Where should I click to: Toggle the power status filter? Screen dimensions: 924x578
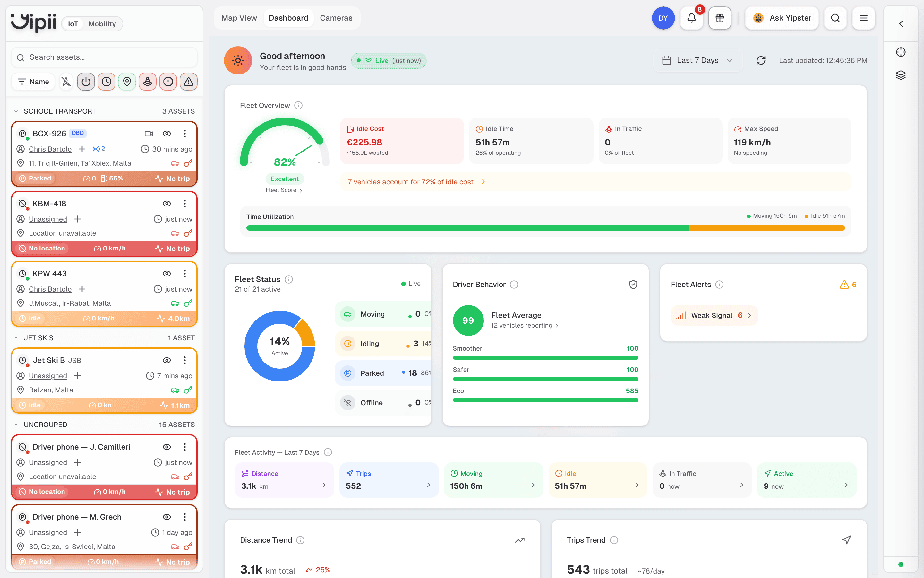86,82
